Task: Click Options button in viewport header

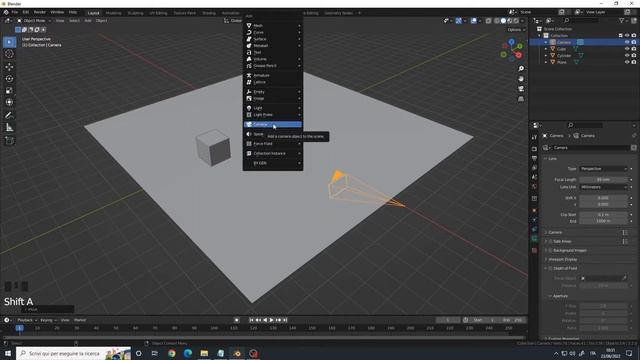Action: pyautogui.click(x=516, y=30)
